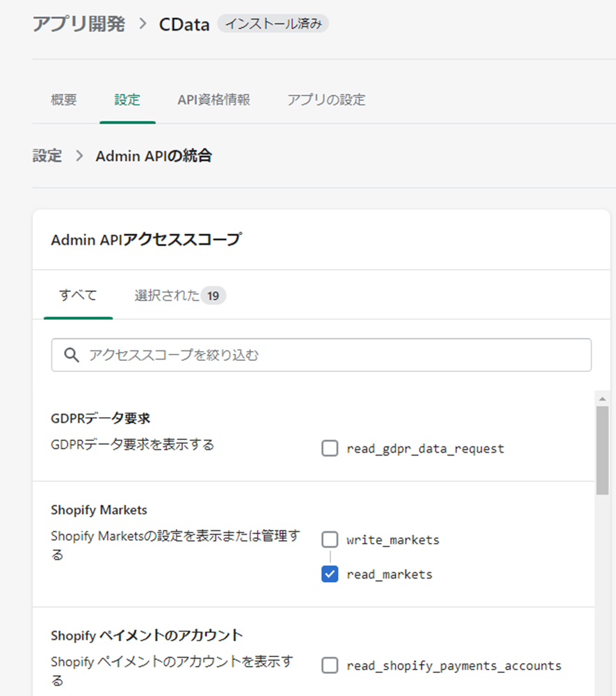Open the アプリの設定 tab
Viewport: 616px width, 696px height.
[326, 99]
